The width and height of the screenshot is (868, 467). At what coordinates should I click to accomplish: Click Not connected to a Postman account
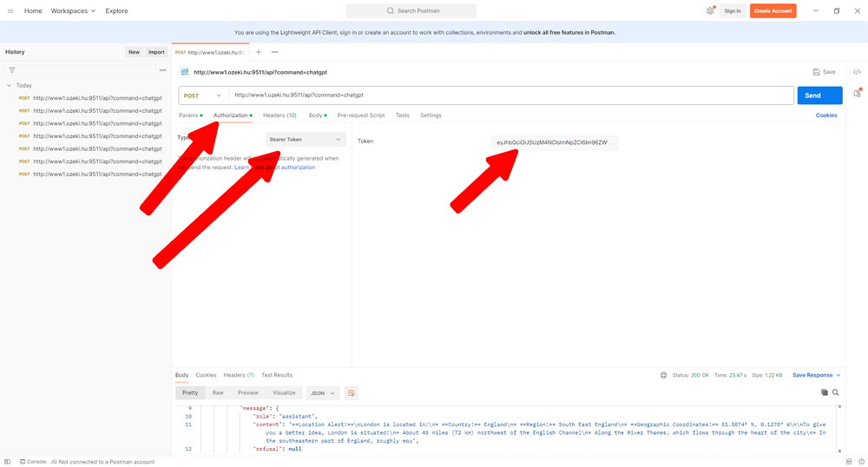click(103, 462)
